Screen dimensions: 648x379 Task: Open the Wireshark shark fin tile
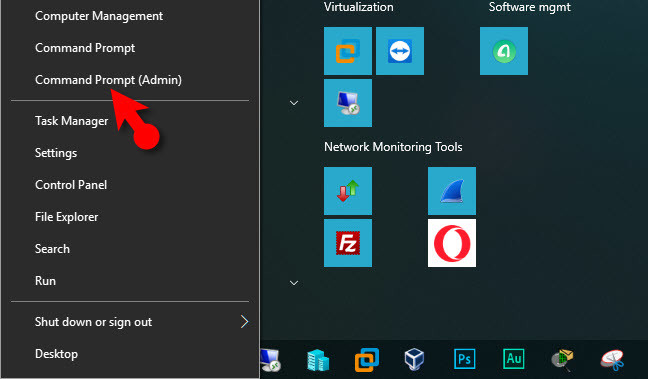(x=452, y=191)
